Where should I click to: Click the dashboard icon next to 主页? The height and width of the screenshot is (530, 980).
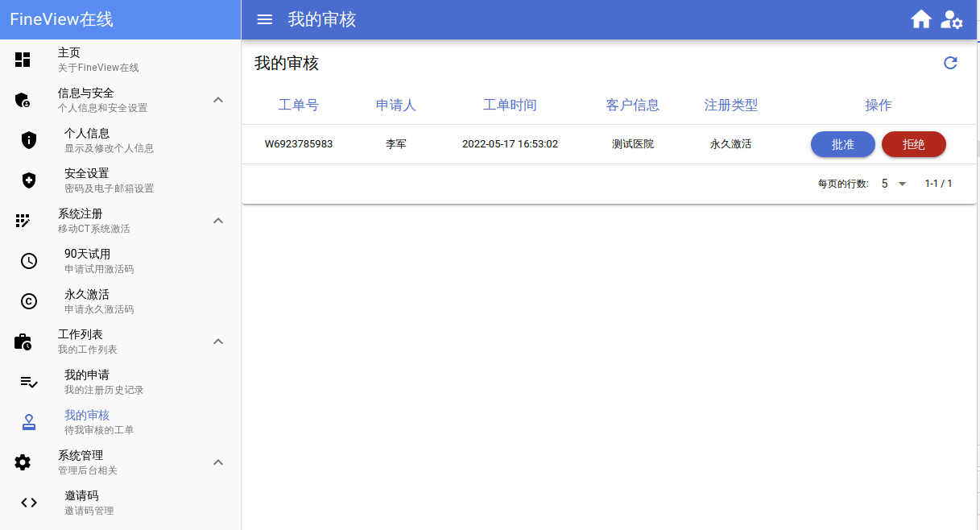tap(23, 60)
